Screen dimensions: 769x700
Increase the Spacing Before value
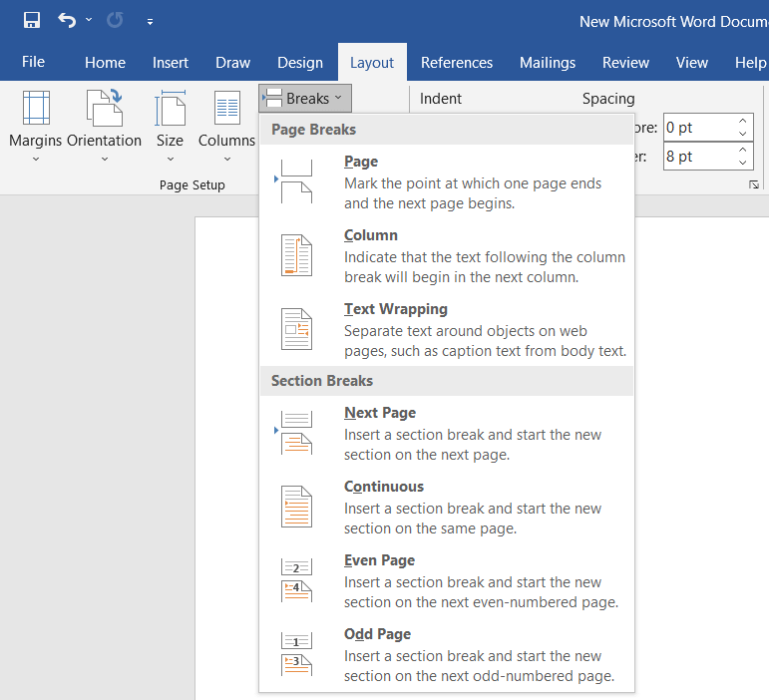(x=743, y=122)
